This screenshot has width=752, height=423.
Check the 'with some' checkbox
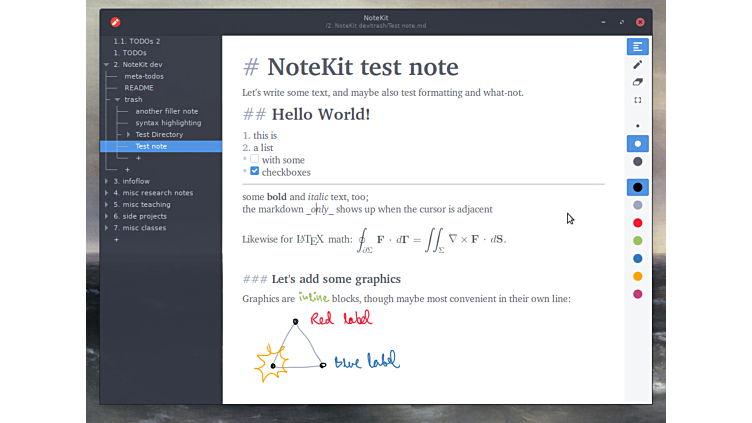coord(255,159)
